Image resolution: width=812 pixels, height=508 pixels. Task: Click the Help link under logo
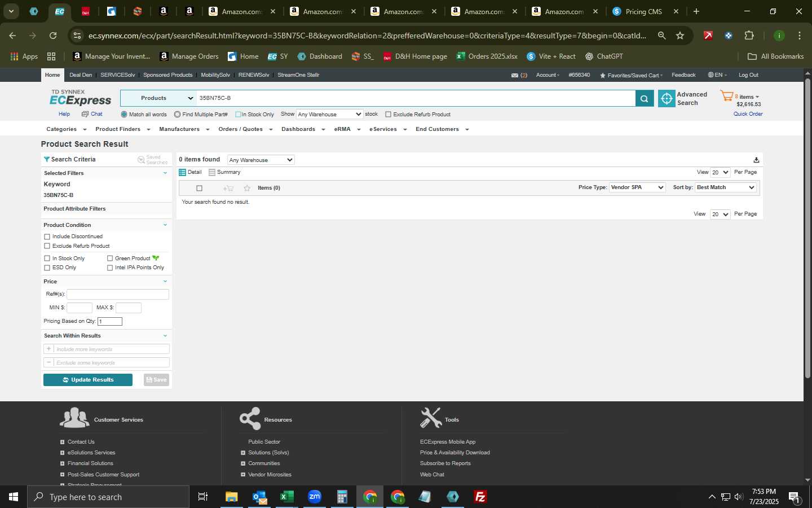tap(64, 114)
